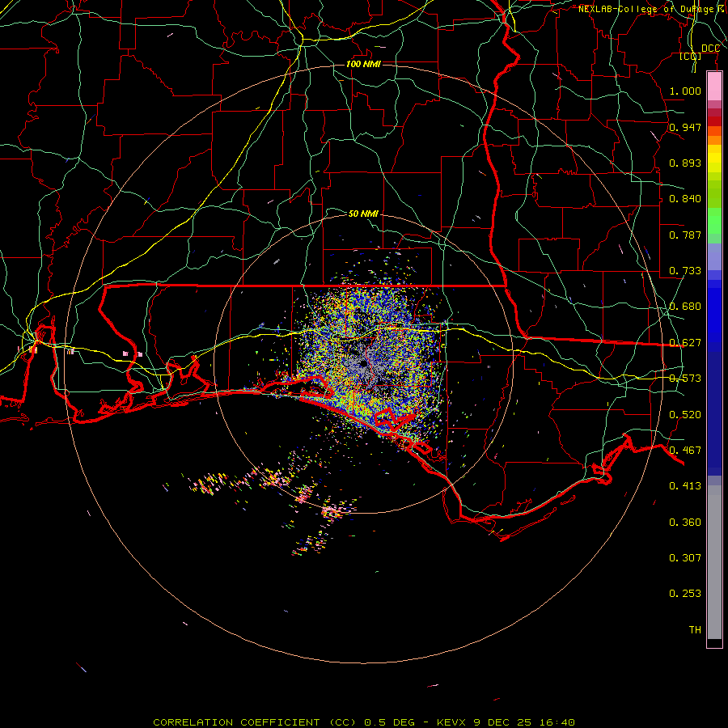Select the 0.733 legend value

tap(685, 271)
